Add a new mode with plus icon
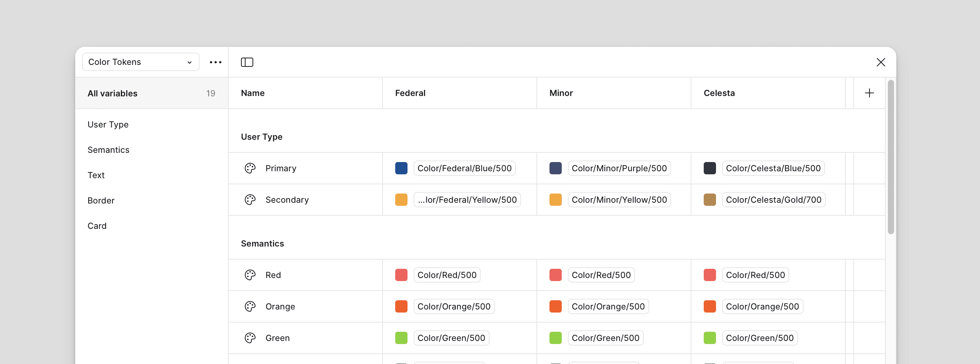This screenshot has width=980, height=364. click(869, 93)
